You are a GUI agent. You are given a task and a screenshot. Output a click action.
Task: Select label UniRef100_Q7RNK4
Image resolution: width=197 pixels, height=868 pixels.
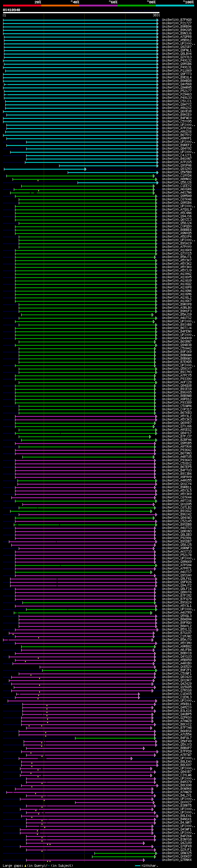pyautogui.click(x=176, y=860)
